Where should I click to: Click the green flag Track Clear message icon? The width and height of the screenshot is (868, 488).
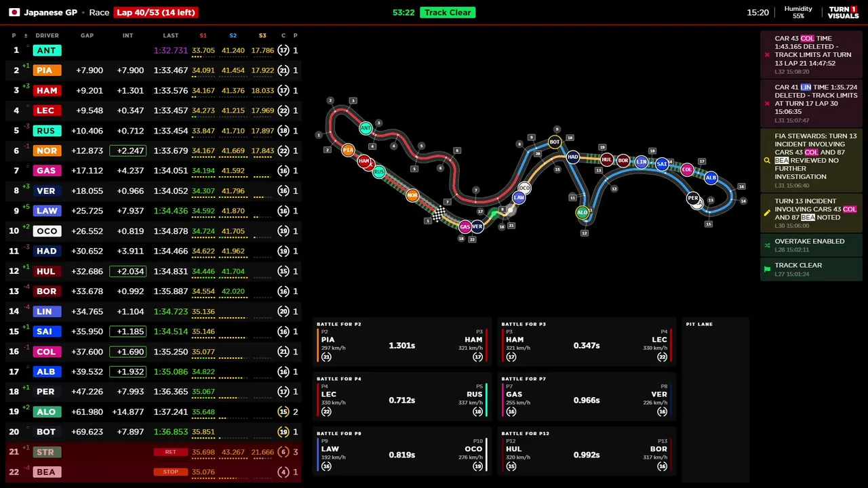click(767, 269)
